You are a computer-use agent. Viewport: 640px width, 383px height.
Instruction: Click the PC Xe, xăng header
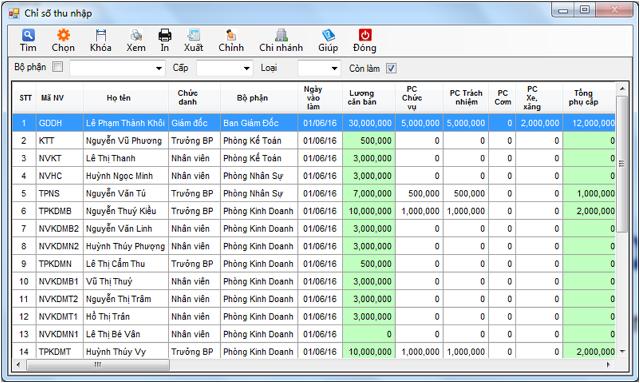coord(539,98)
